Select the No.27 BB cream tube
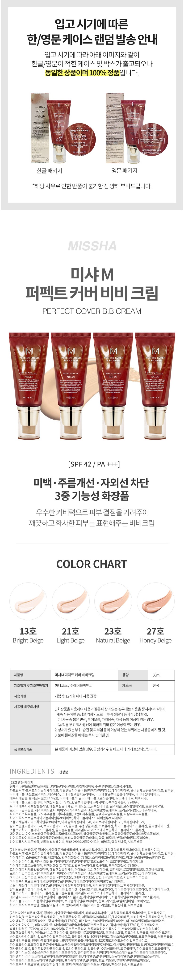The height and width of the screenshot is (980, 184). tap(155, 385)
